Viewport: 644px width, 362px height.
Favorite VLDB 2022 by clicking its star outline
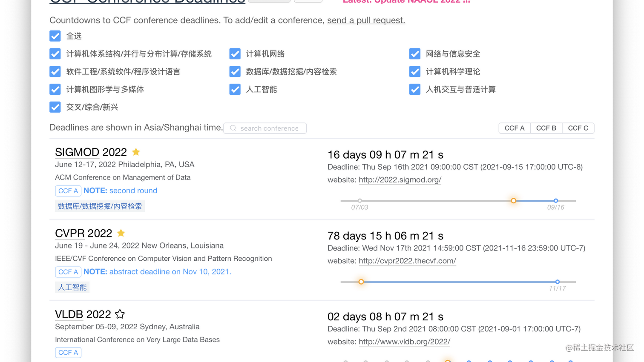[x=119, y=314]
